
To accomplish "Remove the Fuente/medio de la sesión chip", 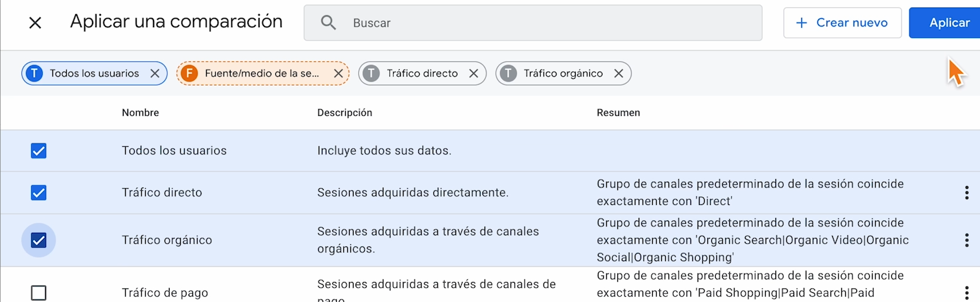I will (x=338, y=74).
